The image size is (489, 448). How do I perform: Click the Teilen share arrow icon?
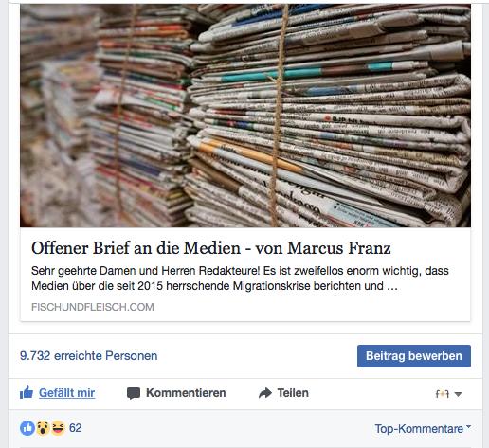[x=265, y=393]
